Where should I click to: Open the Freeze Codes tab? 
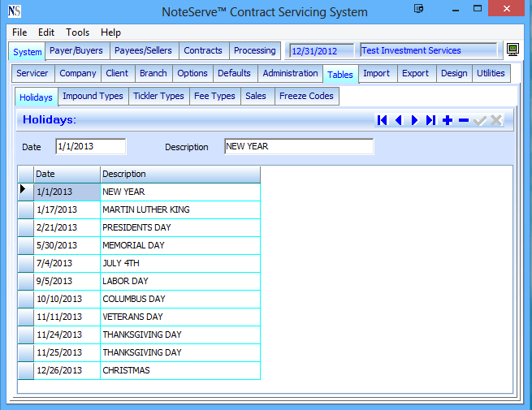tap(306, 96)
